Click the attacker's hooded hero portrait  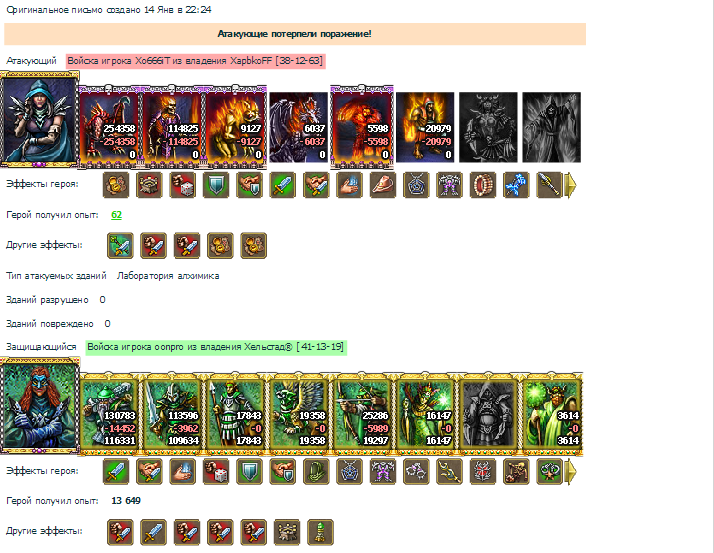point(40,120)
